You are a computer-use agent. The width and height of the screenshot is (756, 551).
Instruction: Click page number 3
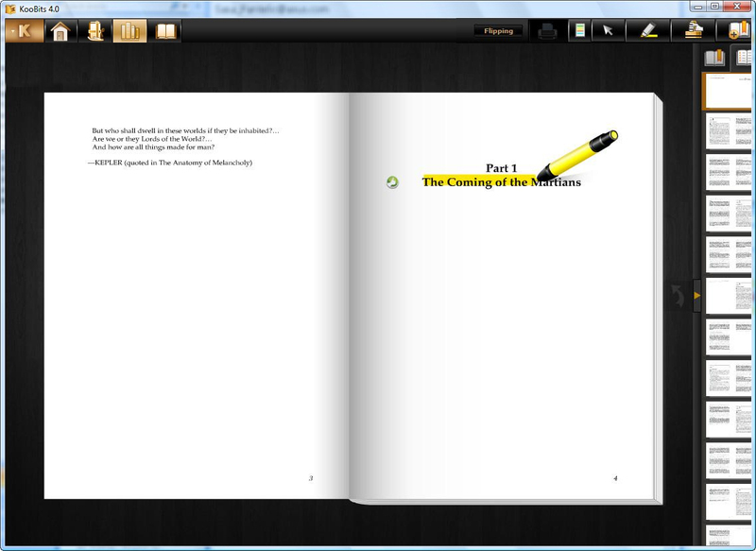click(x=311, y=478)
